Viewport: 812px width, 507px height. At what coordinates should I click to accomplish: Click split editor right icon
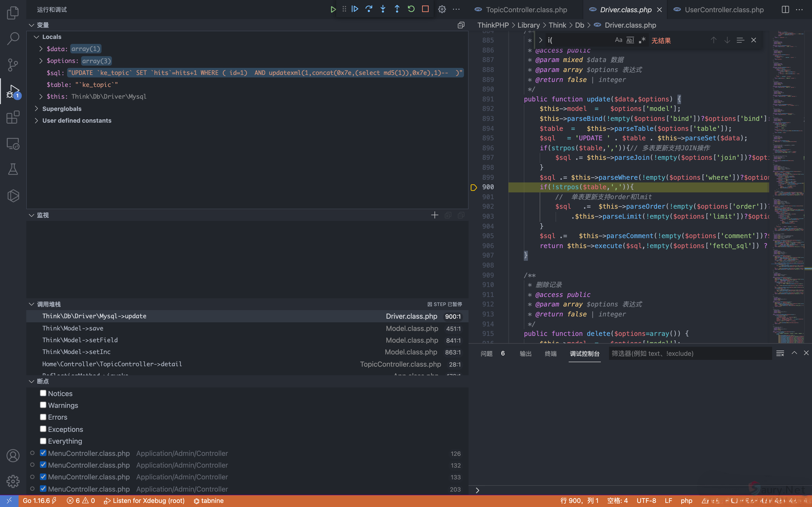785,9
